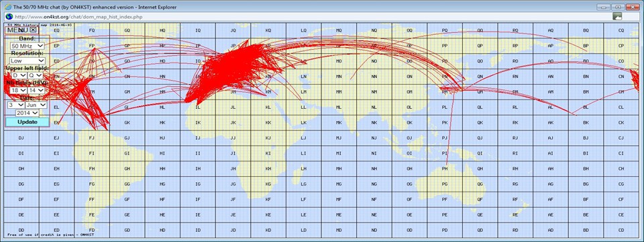Open the day dropdown showing 3
Screen dimensions: 644x242
(15, 105)
